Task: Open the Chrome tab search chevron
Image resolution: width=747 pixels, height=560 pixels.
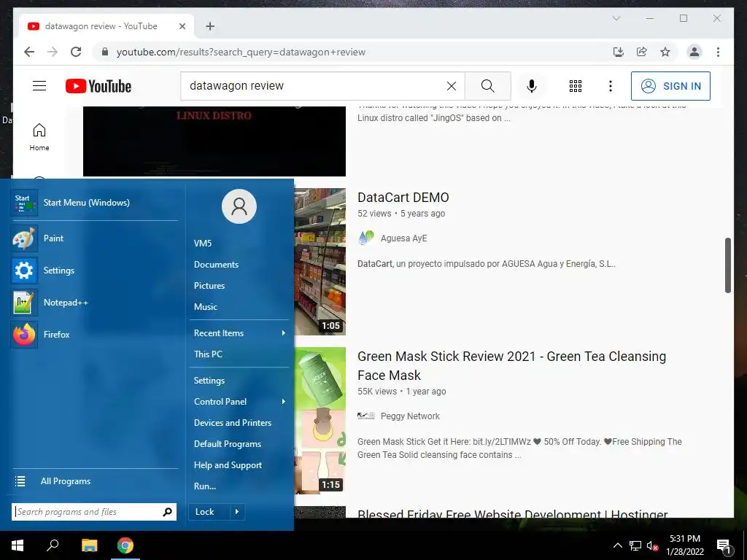Action: coord(616,18)
